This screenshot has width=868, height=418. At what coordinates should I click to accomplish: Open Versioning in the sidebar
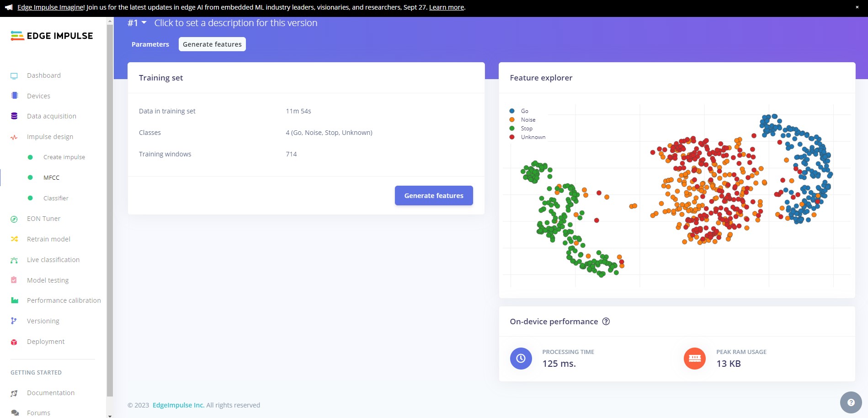click(43, 321)
